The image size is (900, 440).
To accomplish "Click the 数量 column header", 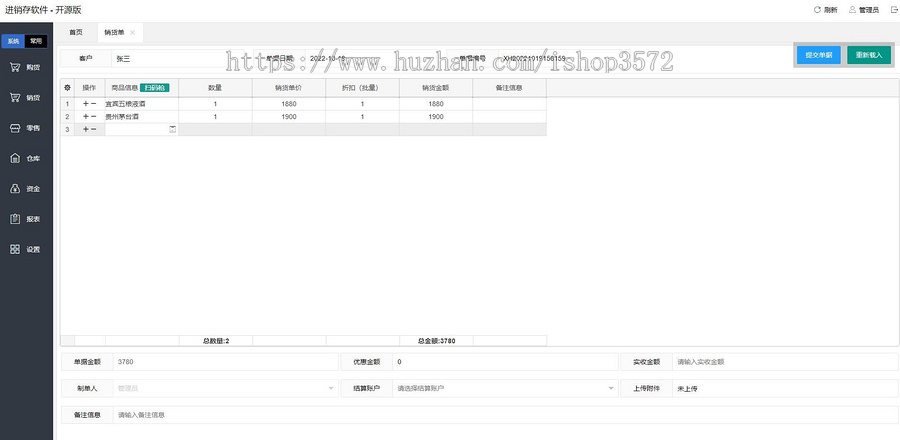I will [215, 88].
